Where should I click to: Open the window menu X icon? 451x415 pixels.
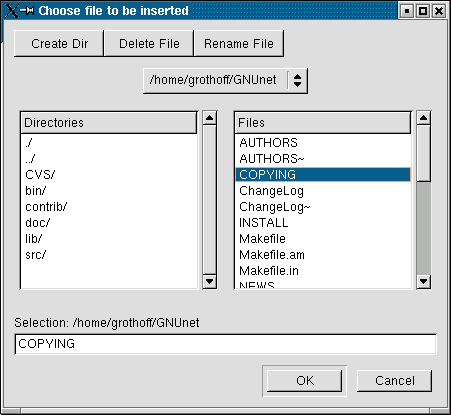pyautogui.click(x=11, y=11)
